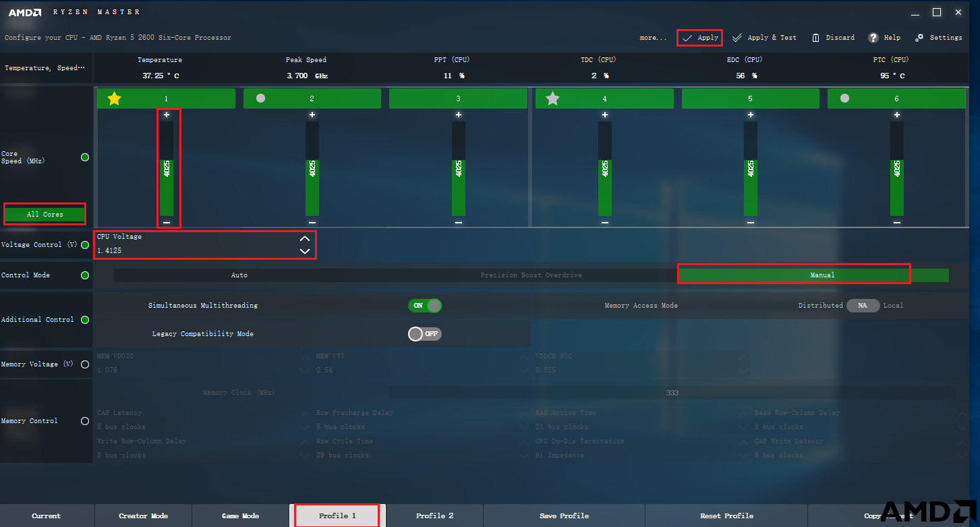Screen dimensions: 980x527
Task: Toggle Core Speed section indicator
Action: click(85, 157)
